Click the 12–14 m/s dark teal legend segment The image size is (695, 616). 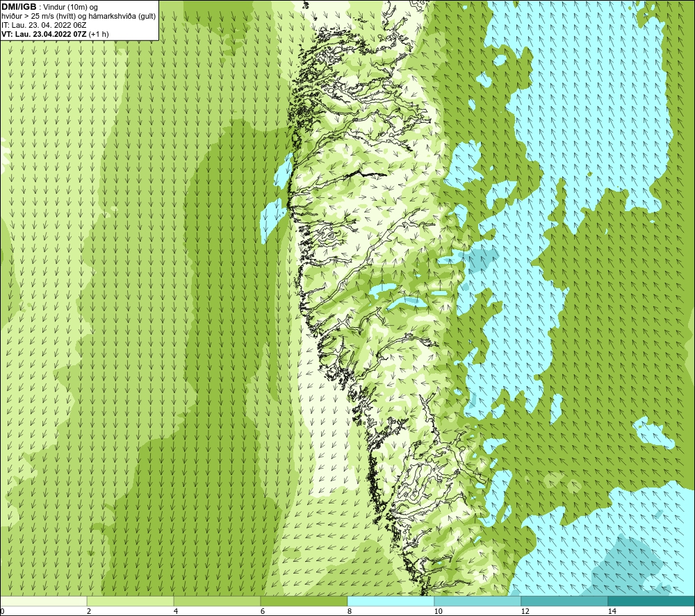click(564, 601)
